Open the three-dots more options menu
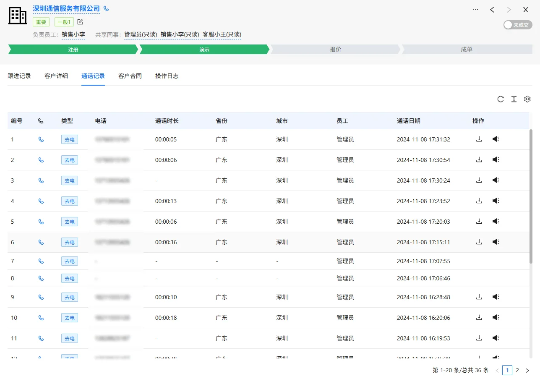This screenshot has width=540, height=392. point(475,10)
